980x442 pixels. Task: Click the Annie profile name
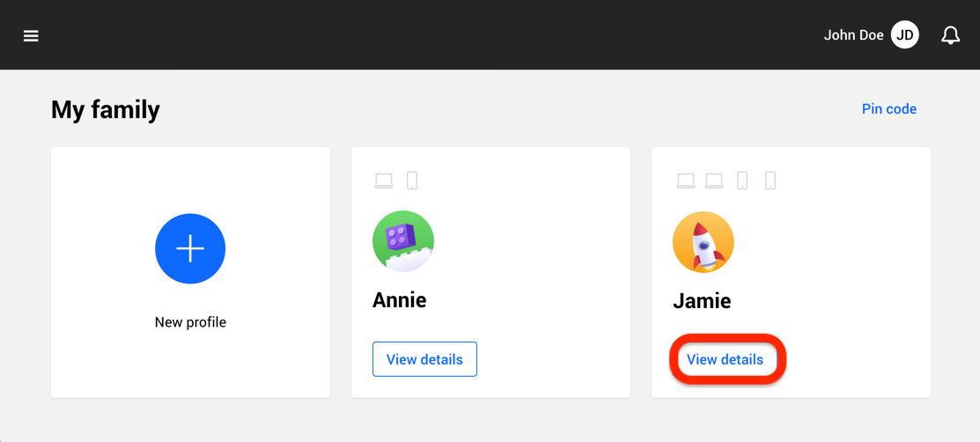click(x=400, y=300)
